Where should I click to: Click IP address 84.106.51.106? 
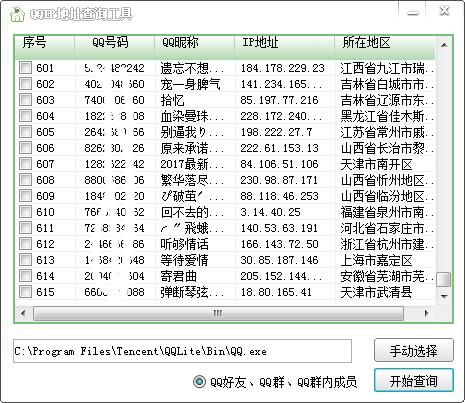[279, 164]
